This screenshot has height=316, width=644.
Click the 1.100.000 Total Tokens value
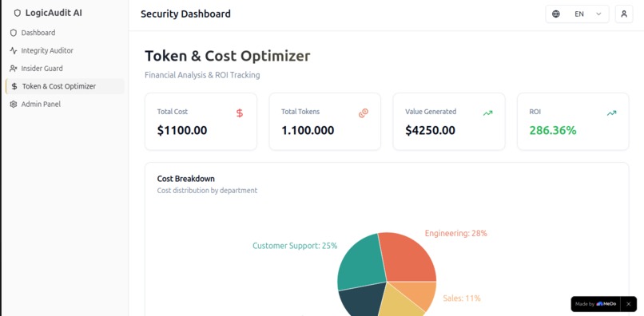point(308,131)
